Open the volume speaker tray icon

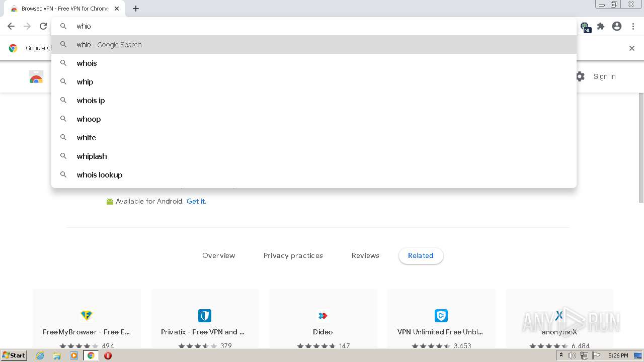point(572,355)
